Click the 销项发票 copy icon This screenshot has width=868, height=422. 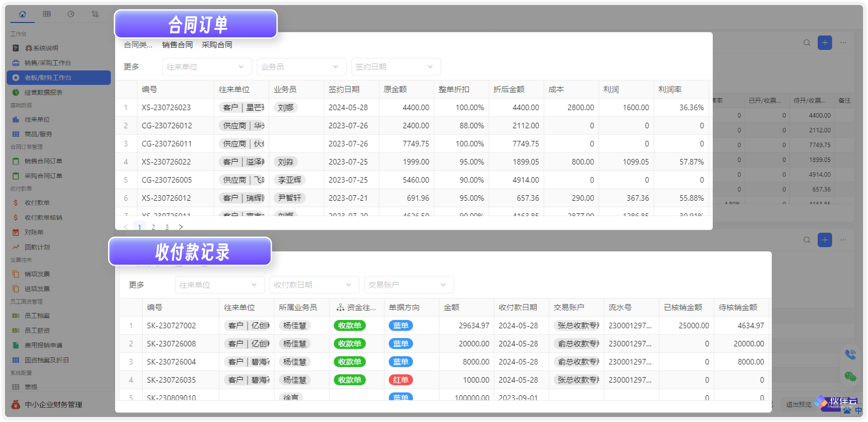click(16, 274)
